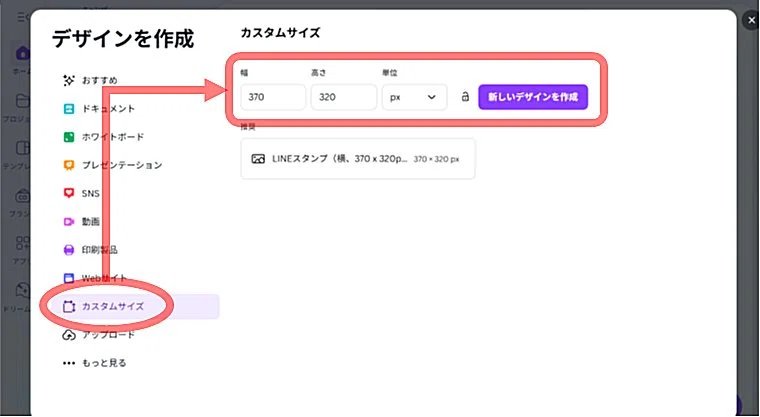Click the カスタムサイズ heading text
The height and width of the screenshot is (417, 760).
pyautogui.click(x=280, y=33)
